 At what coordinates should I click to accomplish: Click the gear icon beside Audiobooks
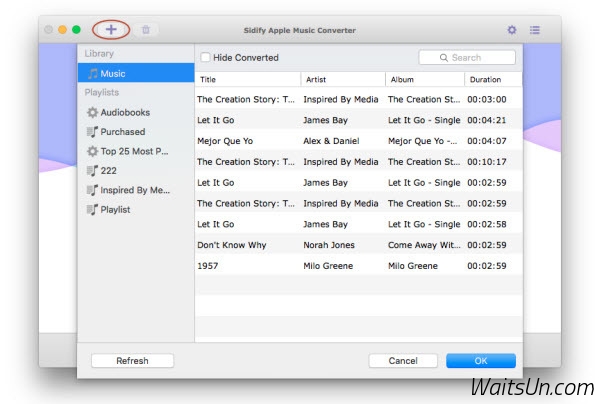tap(92, 112)
